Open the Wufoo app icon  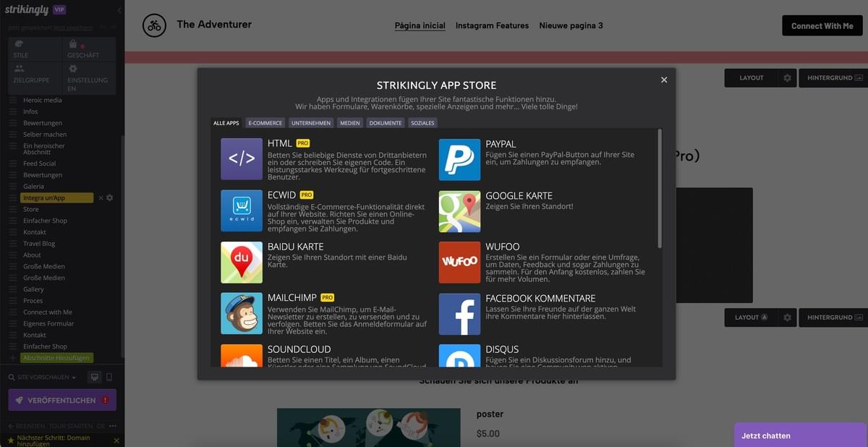[x=459, y=262]
